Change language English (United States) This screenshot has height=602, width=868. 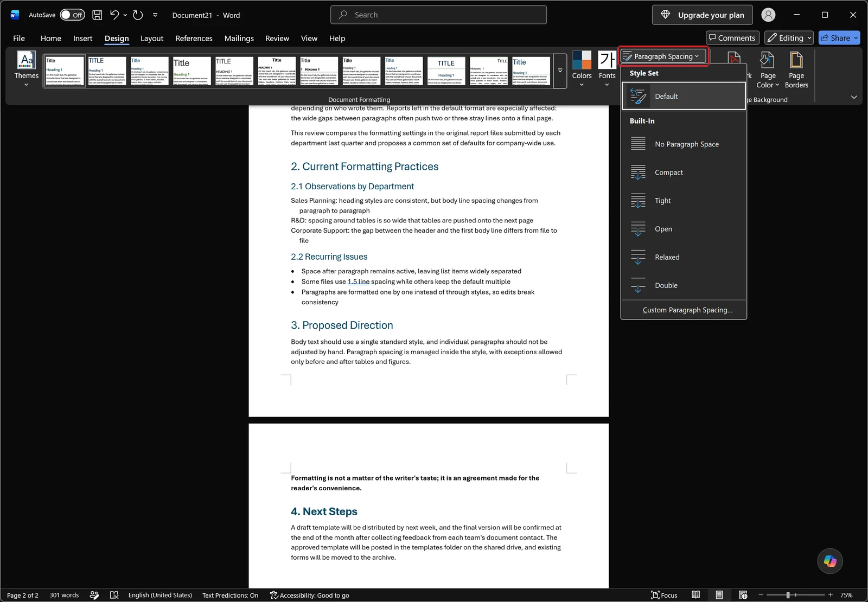[160, 595]
